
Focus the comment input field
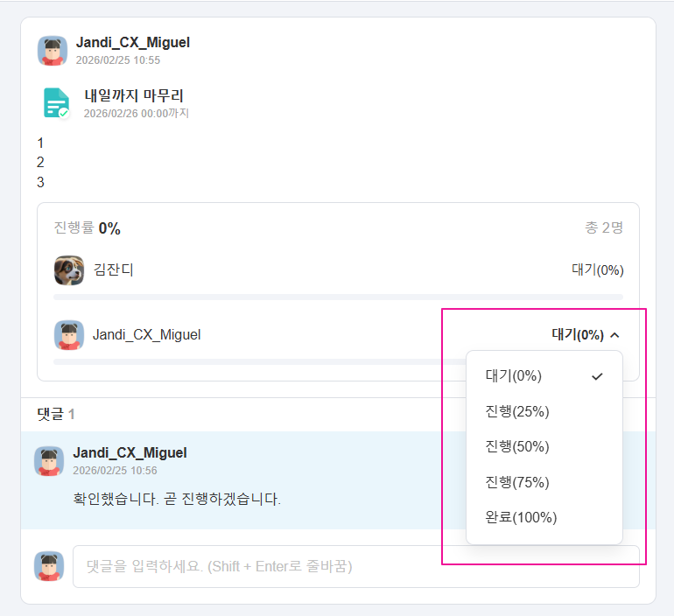point(263,566)
